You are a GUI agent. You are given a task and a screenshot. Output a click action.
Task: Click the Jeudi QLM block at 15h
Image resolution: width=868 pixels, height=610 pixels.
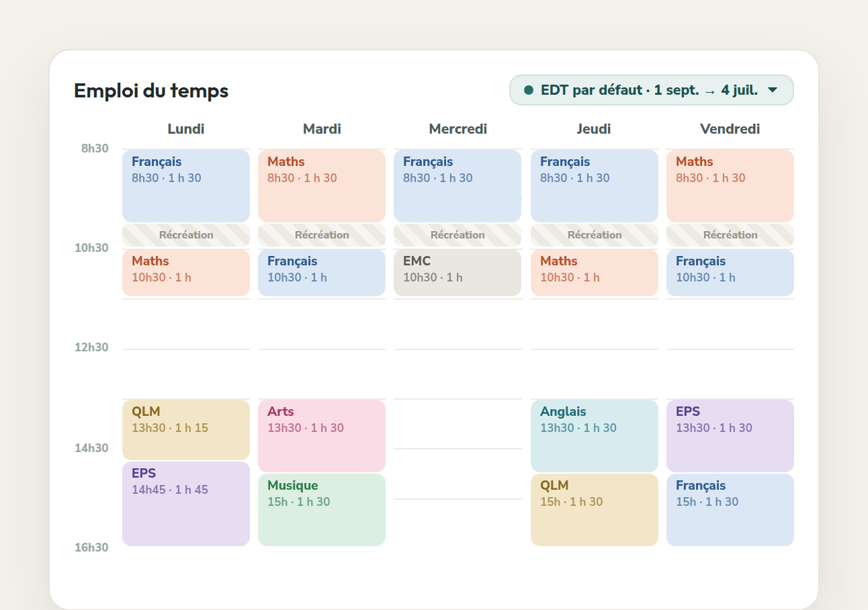click(x=595, y=510)
